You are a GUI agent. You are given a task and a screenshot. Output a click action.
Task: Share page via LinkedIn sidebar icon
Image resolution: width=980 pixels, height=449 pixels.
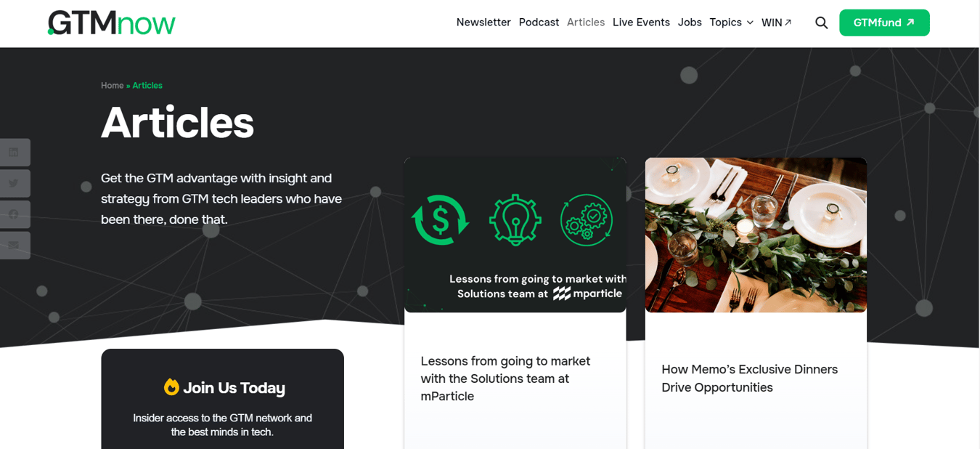click(x=14, y=153)
